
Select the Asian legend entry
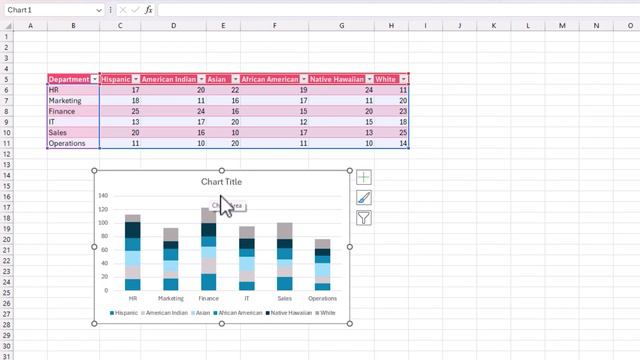click(200, 313)
